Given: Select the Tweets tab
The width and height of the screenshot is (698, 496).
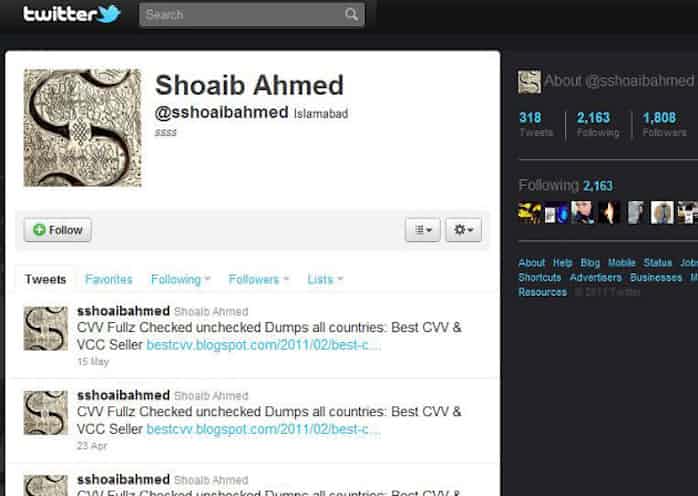Looking at the screenshot, I should (45, 279).
